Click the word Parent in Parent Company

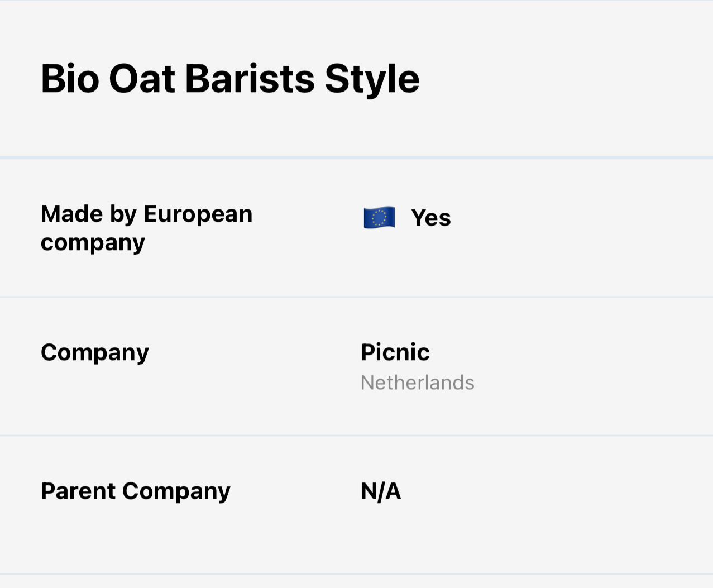click(78, 491)
